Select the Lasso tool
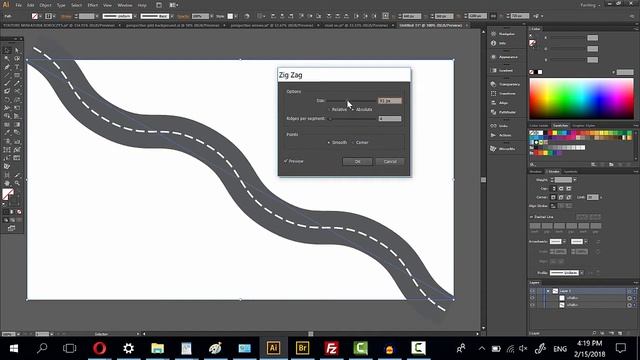The height and width of the screenshot is (360, 640). (x=17, y=59)
